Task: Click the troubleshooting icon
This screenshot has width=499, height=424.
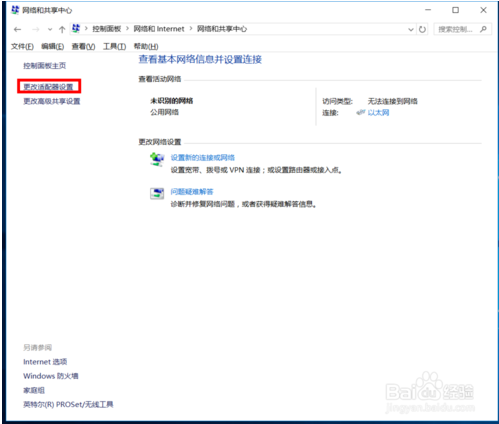Action: click(157, 193)
